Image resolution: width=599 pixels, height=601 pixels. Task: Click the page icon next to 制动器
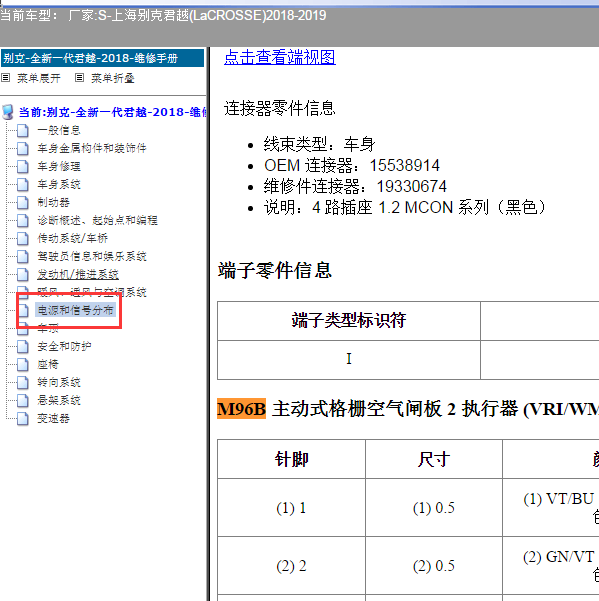[23, 202]
